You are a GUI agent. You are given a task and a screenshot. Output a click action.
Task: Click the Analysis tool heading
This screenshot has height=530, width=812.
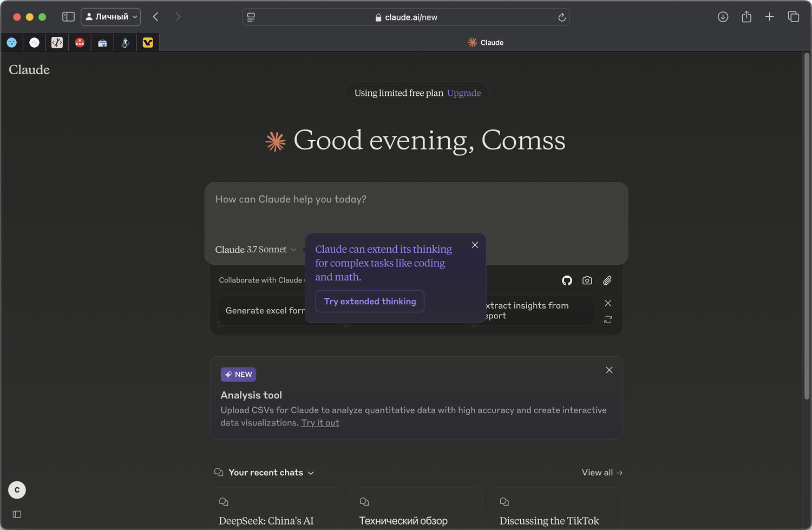[x=251, y=395]
